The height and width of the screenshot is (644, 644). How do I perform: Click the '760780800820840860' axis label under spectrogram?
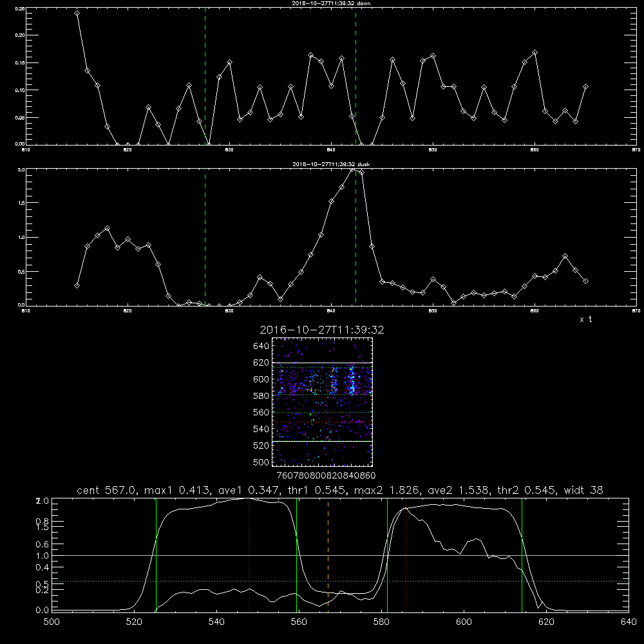pos(326,475)
